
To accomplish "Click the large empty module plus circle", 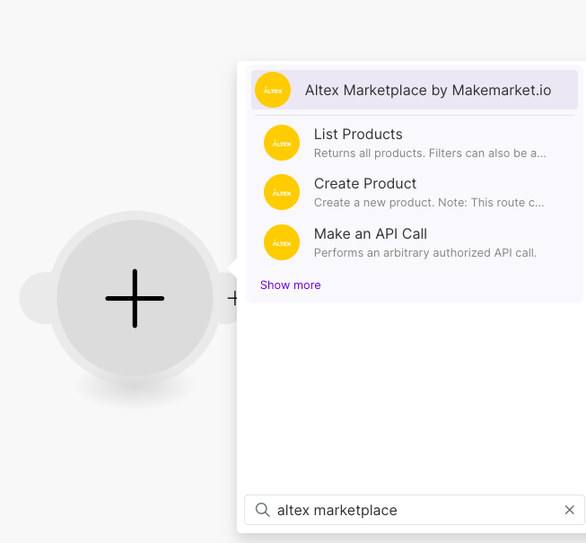I will pos(135,298).
